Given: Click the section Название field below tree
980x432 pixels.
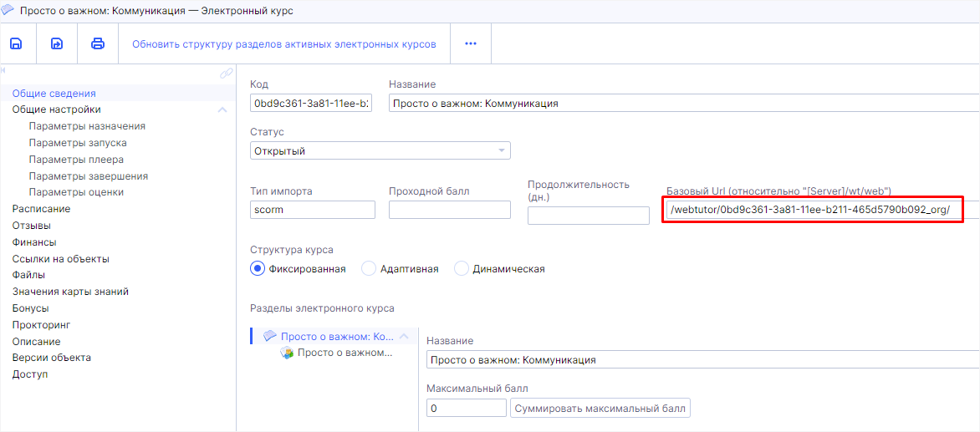Looking at the screenshot, I should (x=702, y=360).
